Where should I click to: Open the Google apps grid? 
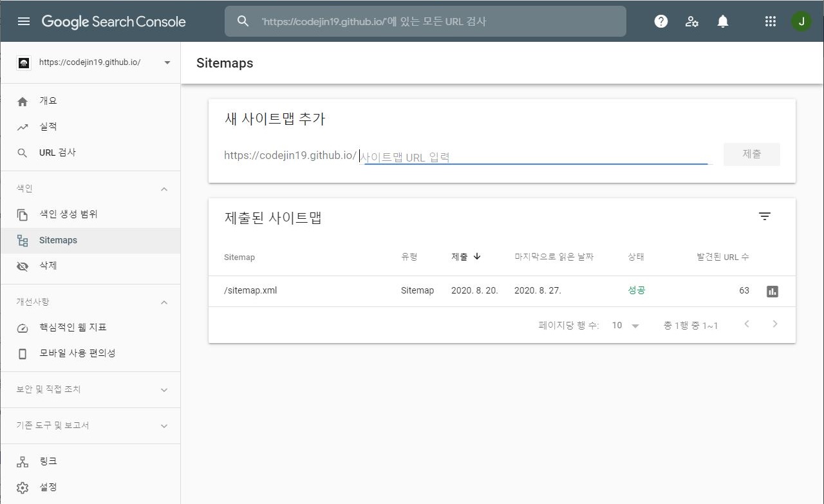771,21
